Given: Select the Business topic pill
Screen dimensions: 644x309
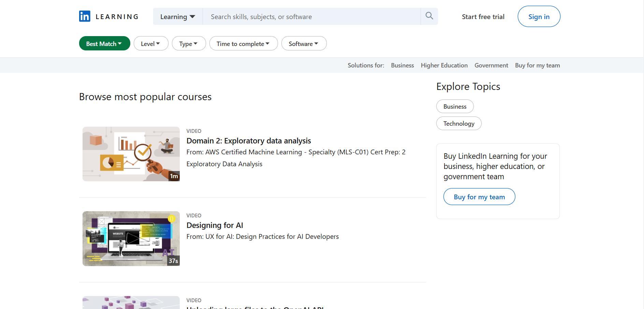Looking at the screenshot, I should pos(455,107).
